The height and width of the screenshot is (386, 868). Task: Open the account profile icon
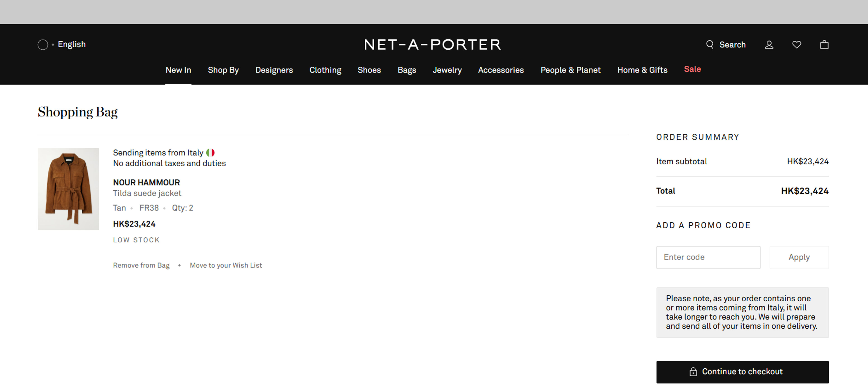769,44
